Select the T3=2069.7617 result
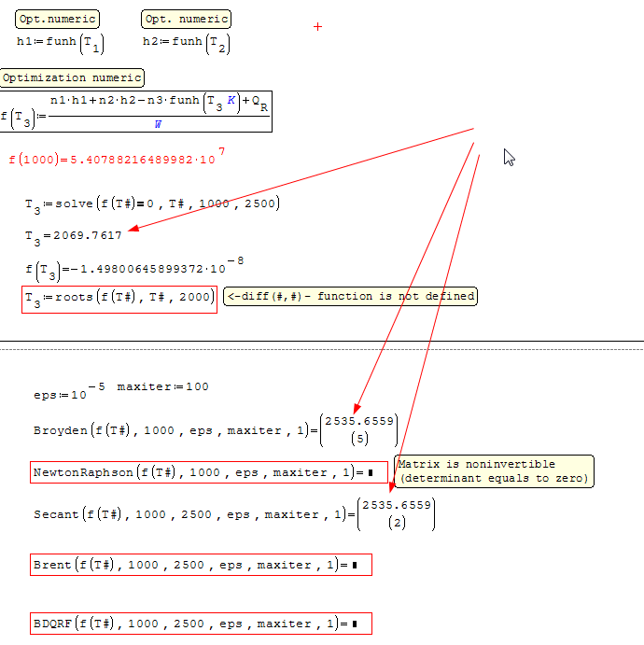This screenshot has width=644, height=645. pyautogui.click(x=74, y=236)
